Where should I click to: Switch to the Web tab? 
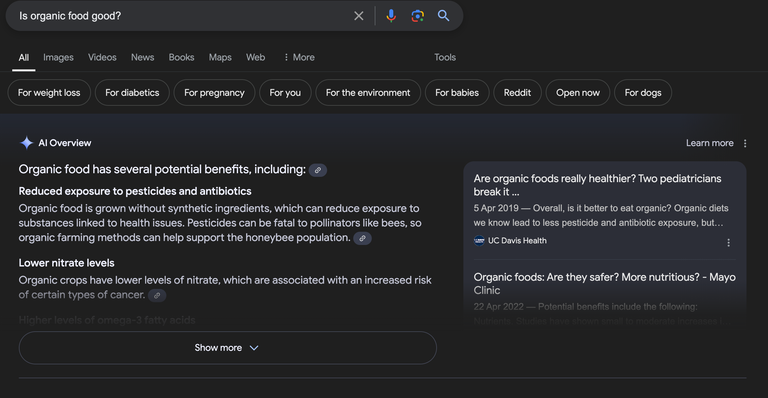click(x=256, y=57)
